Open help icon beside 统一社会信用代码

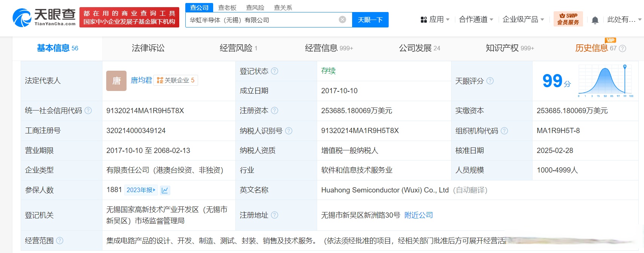pos(88,111)
